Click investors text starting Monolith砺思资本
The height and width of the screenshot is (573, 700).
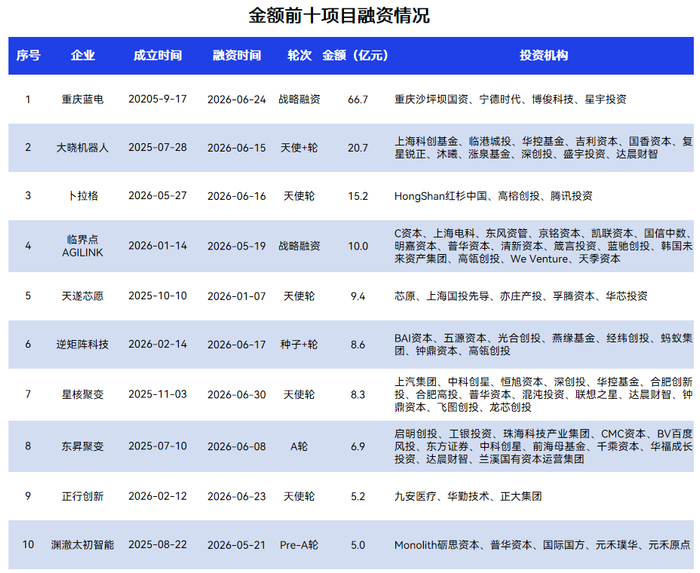pyautogui.click(x=542, y=545)
